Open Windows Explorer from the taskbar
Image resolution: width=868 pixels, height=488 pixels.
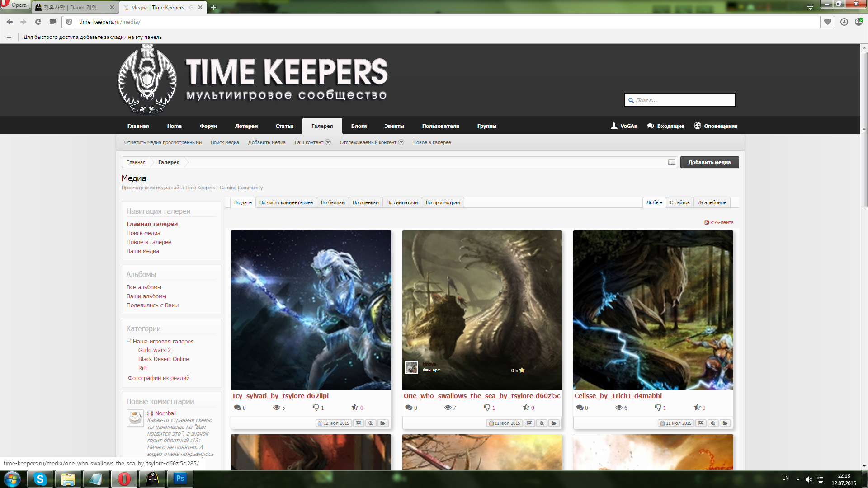(68, 479)
